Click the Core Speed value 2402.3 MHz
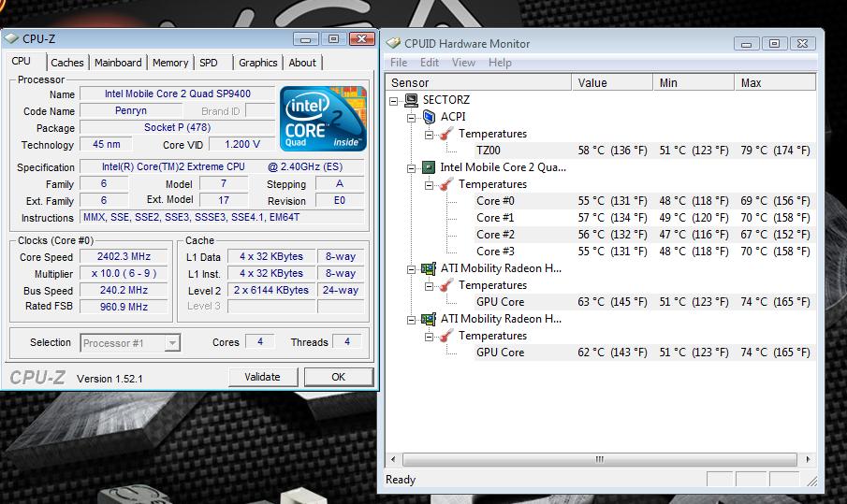 (124, 256)
